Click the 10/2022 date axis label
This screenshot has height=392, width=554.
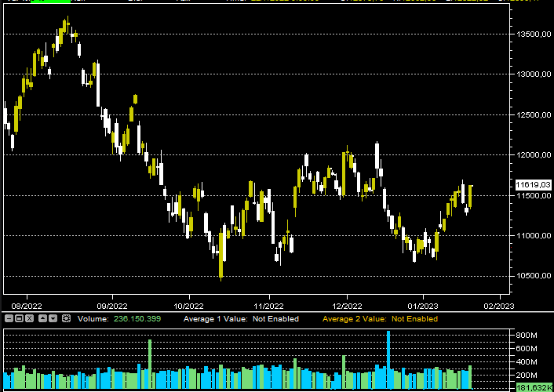pos(189,306)
